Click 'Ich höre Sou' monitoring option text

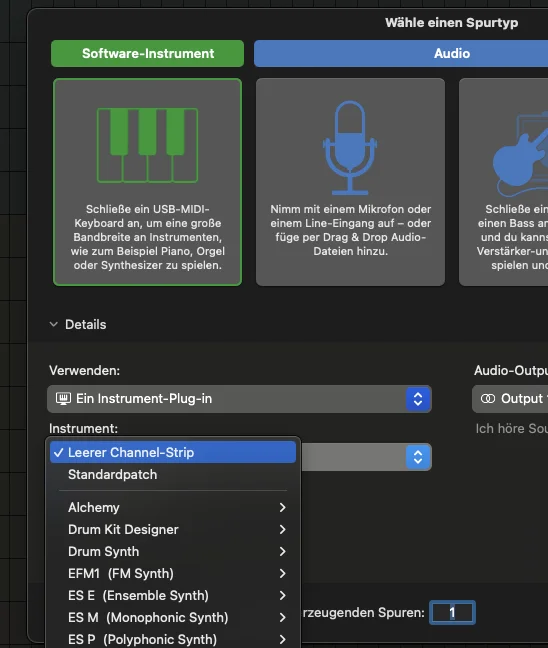pos(512,429)
